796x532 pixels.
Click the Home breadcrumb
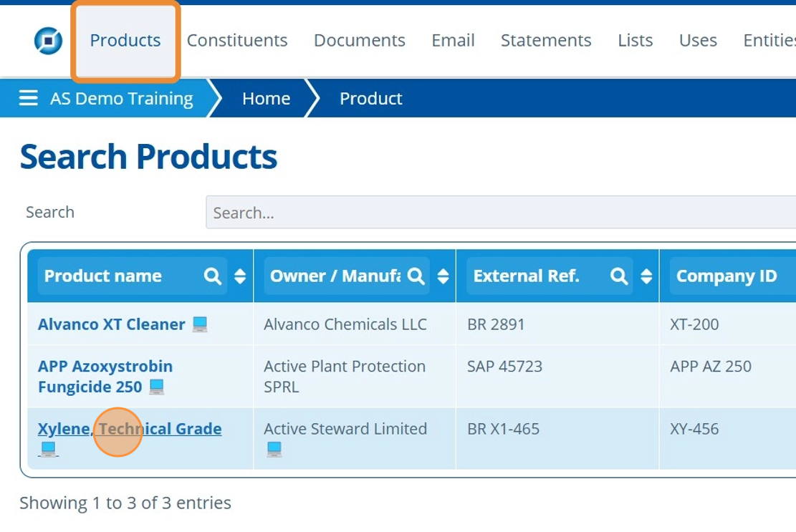tap(266, 98)
